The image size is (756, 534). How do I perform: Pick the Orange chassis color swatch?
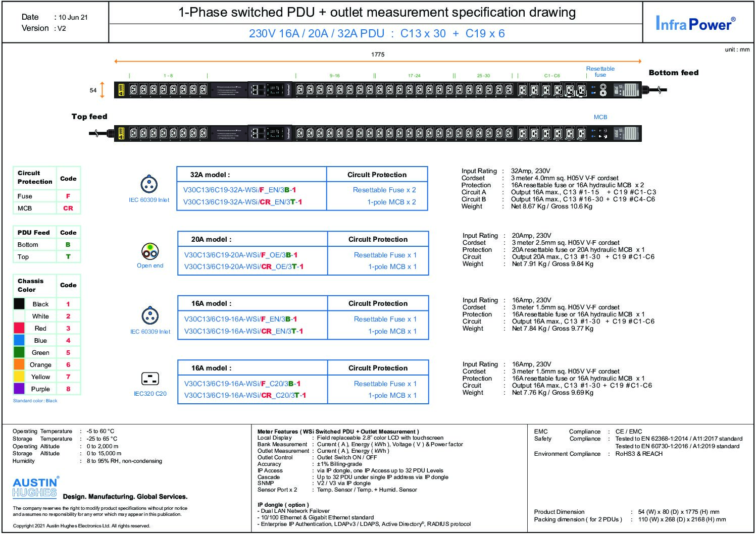(19, 364)
